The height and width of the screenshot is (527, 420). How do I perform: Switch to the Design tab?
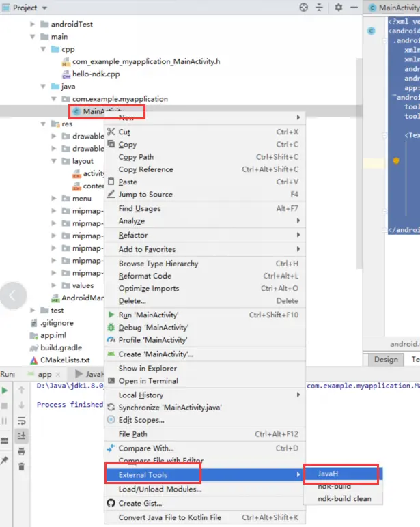pyautogui.click(x=386, y=360)
